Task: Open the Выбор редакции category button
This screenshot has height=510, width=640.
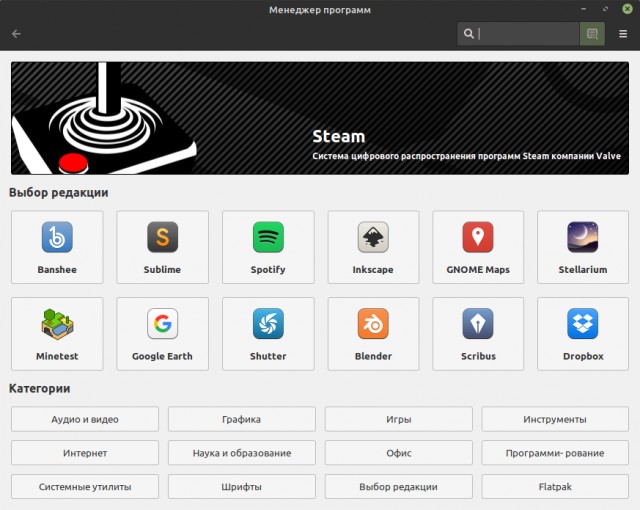Action: click(x=399, y=487)
